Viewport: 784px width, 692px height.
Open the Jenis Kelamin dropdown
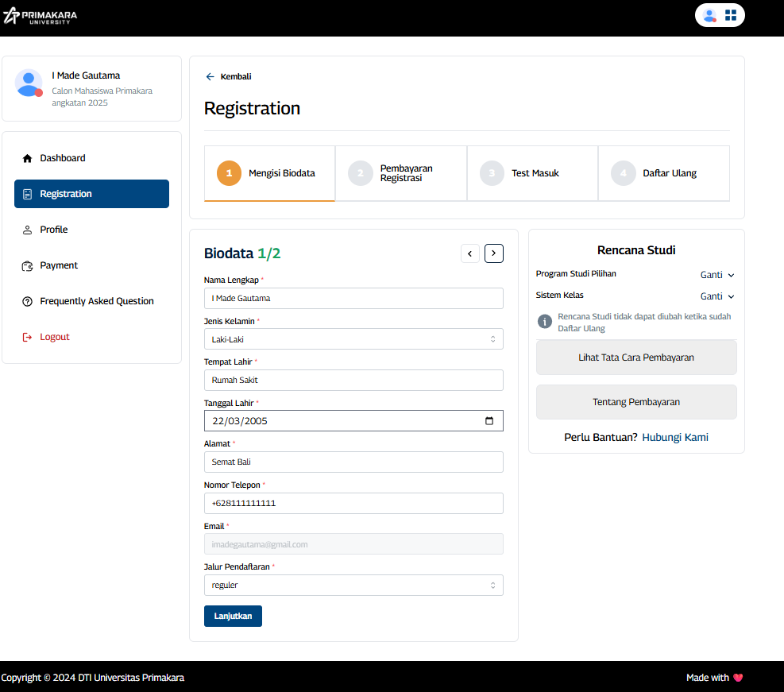tap(353, 339)
